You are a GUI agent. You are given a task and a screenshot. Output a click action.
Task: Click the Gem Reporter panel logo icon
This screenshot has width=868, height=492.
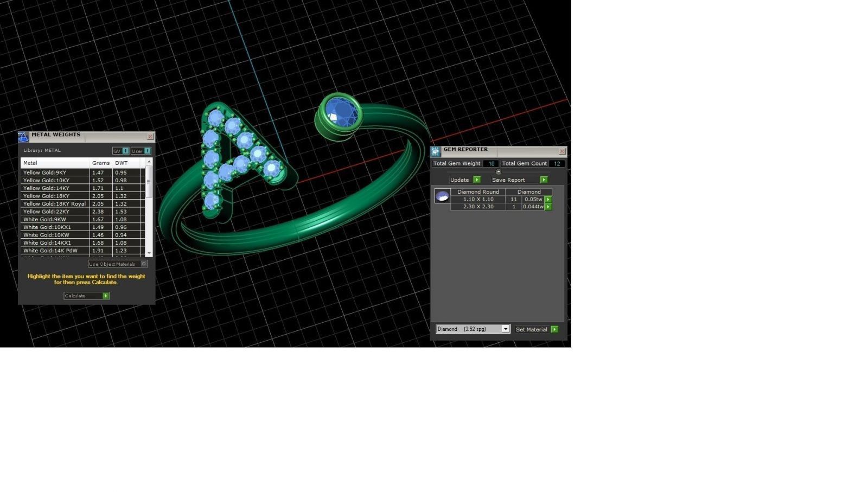(436, 152)
